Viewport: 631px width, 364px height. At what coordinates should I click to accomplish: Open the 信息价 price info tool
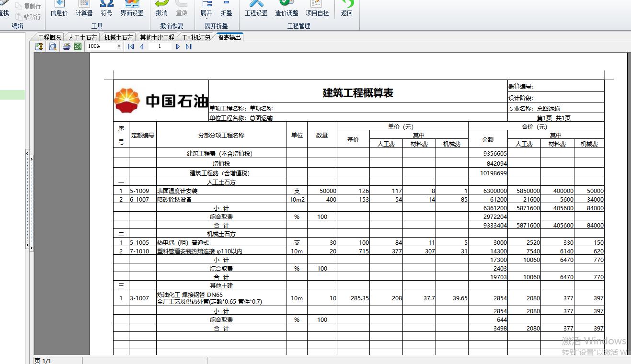(x=59, y=9)
